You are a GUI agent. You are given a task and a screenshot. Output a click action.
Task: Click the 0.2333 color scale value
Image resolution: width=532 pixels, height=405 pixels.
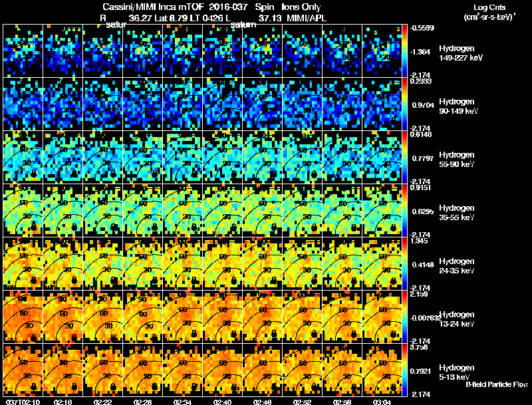coord(421,81)
